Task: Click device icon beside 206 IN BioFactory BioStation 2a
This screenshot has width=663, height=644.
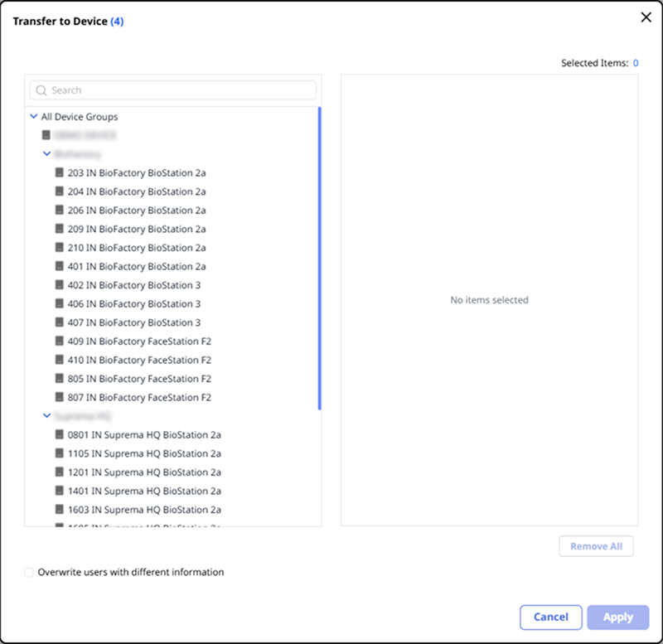Action: pyautogui.click(x=60, y=211)
